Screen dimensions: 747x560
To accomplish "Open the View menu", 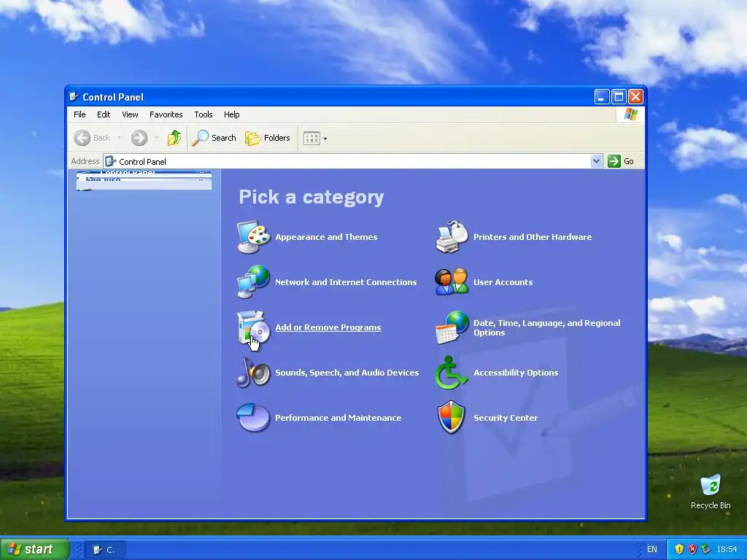I will [130, 114].
